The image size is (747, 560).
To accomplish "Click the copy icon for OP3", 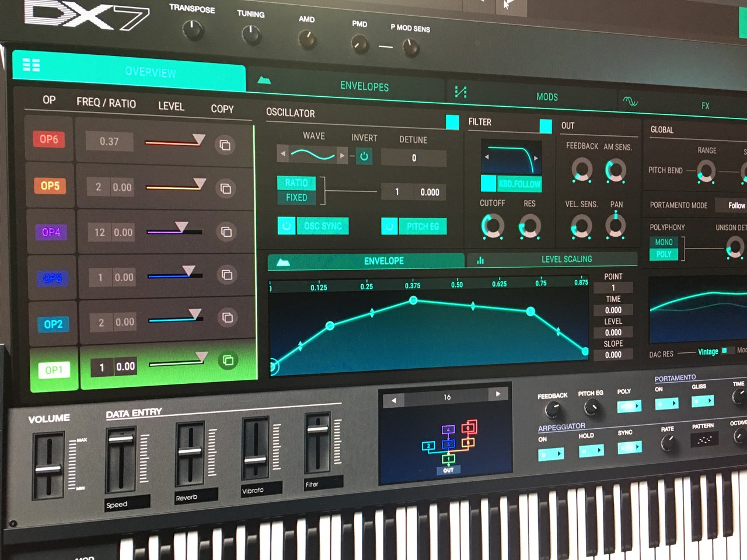I will pyautogui.click(x=227, y=275).
